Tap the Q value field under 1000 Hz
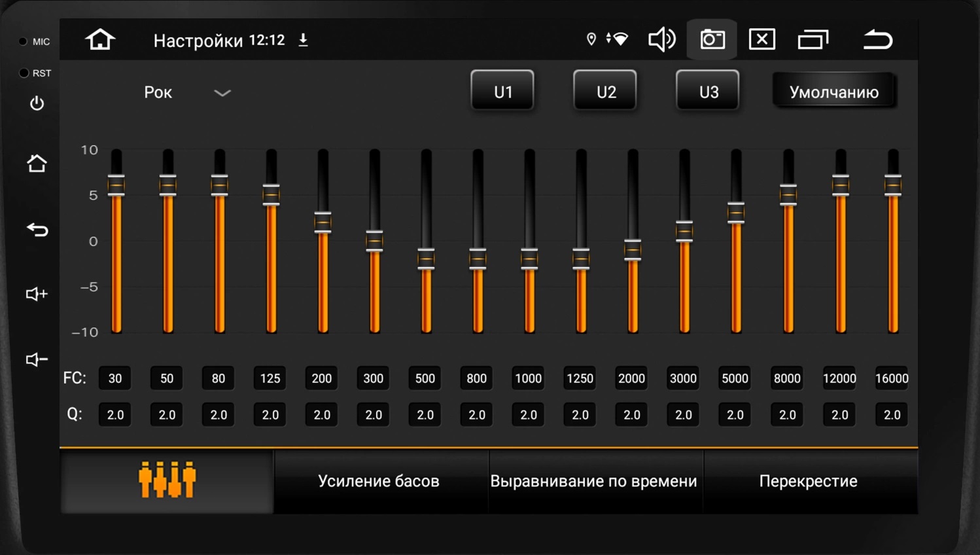 click(527, 414)
